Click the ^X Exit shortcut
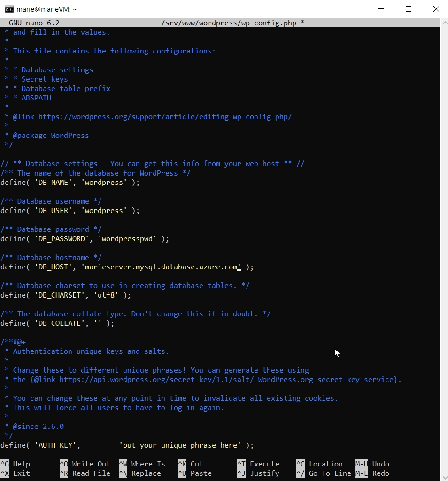This screenshot has width=448, height=481. pyautogui.click(x=15, y=473)
